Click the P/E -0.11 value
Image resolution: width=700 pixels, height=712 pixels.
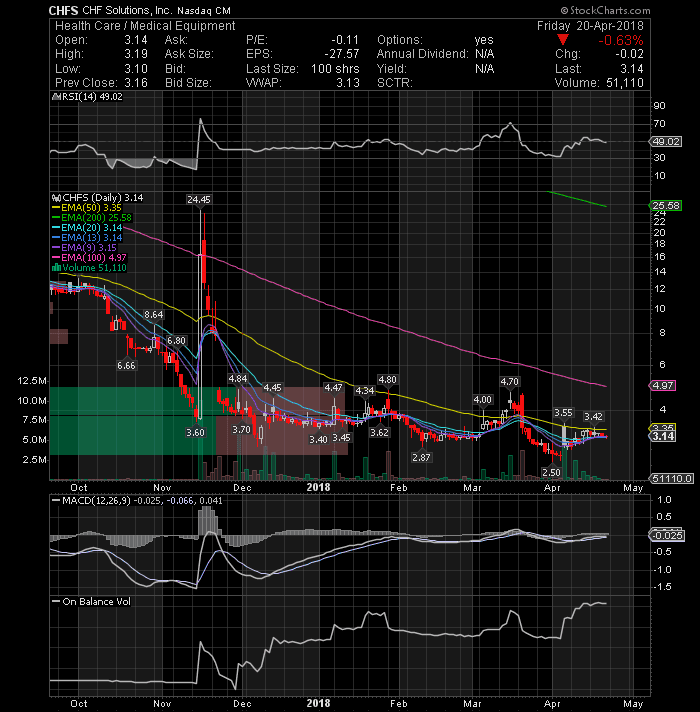pyautogui.click(x=345, y=40)
